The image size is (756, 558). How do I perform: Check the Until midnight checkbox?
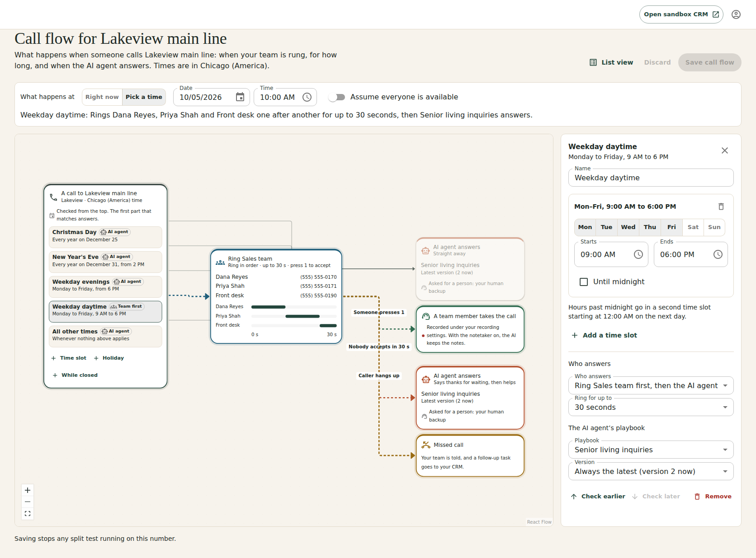click(x=584, y=282)
